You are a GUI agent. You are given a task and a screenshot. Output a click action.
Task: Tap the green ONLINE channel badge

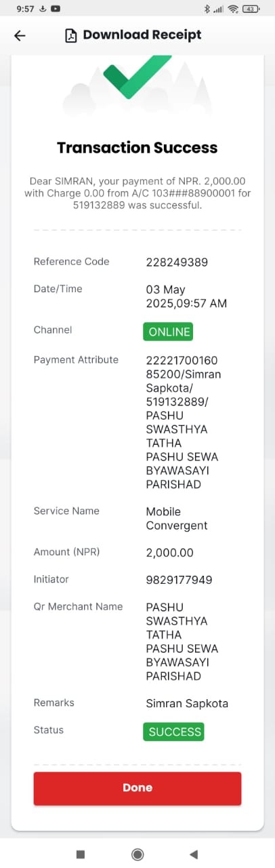coord(168,332)
